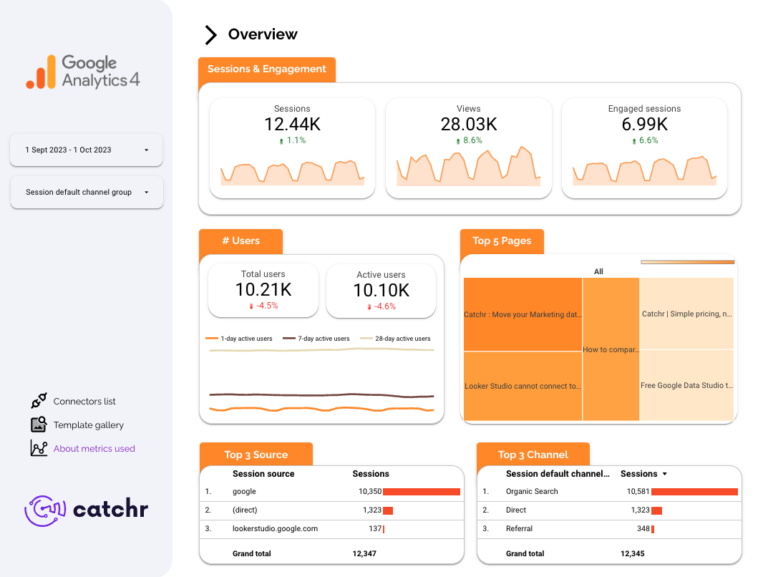
Task: Click the 1-day active users legend entry
Action: point(239,338)
